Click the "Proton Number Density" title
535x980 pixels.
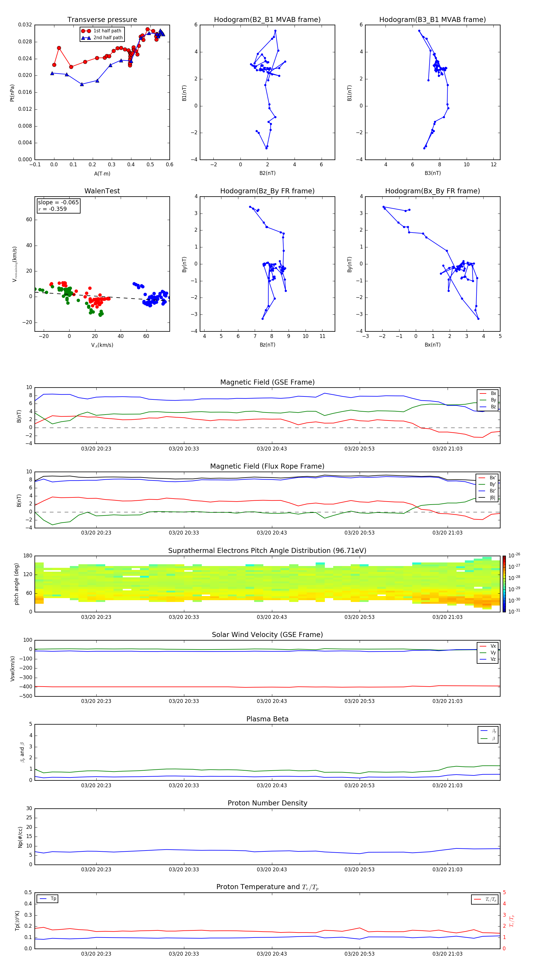267,803
